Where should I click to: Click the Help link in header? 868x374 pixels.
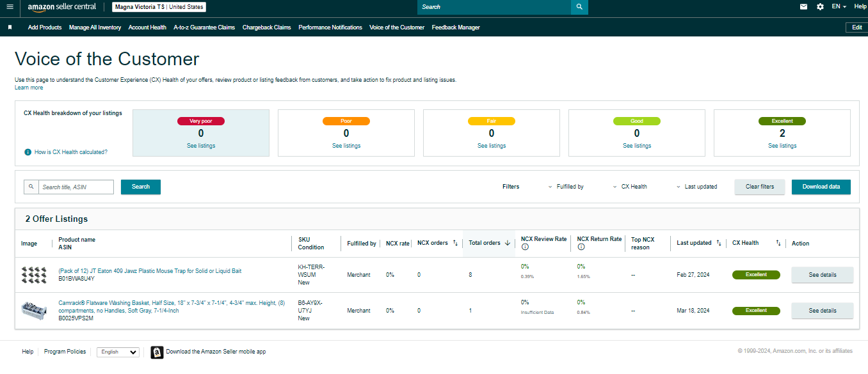point(860,6)
